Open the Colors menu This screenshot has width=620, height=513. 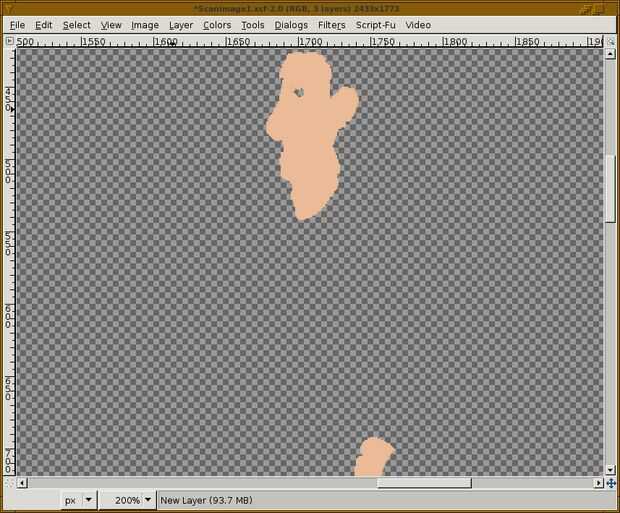coord(217,25)
